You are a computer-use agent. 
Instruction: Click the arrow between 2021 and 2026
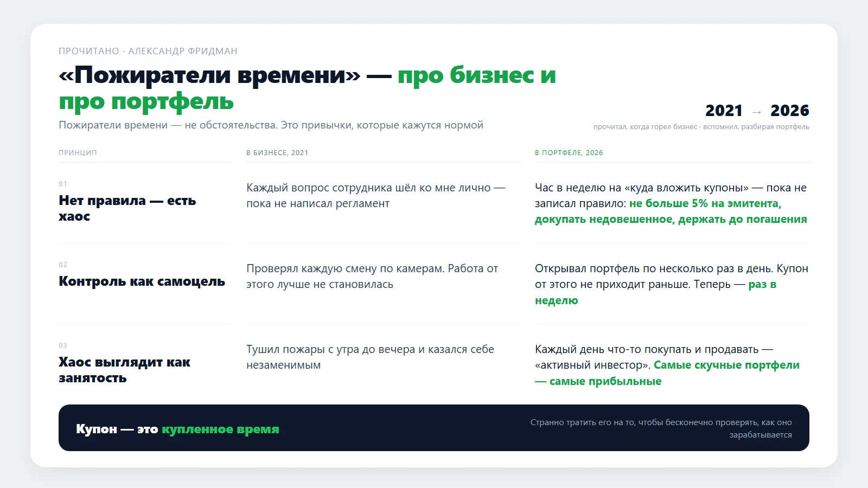757,112
